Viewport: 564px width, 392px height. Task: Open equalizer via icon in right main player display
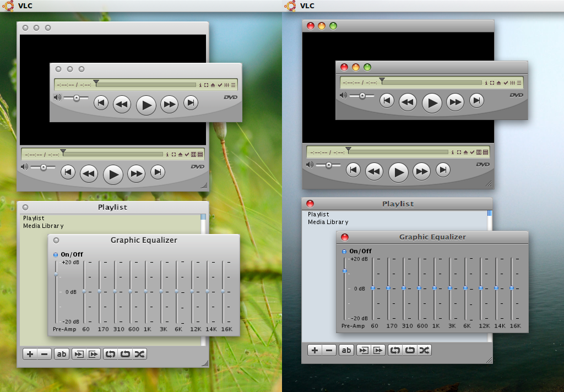(x=479, y=152)
